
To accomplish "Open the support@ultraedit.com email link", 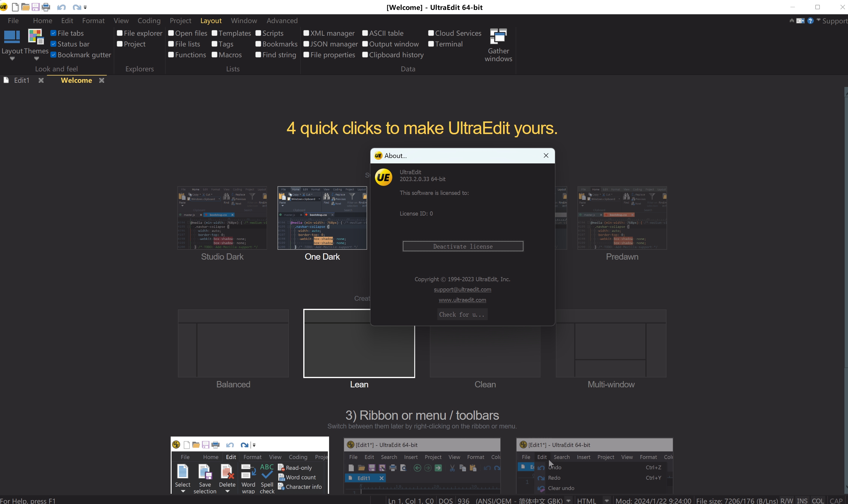I will pos(462,289).
